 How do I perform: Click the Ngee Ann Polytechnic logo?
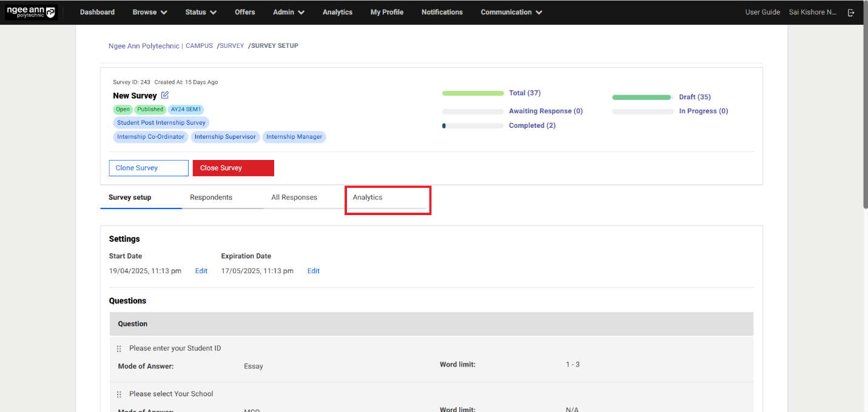pos(31,12)
